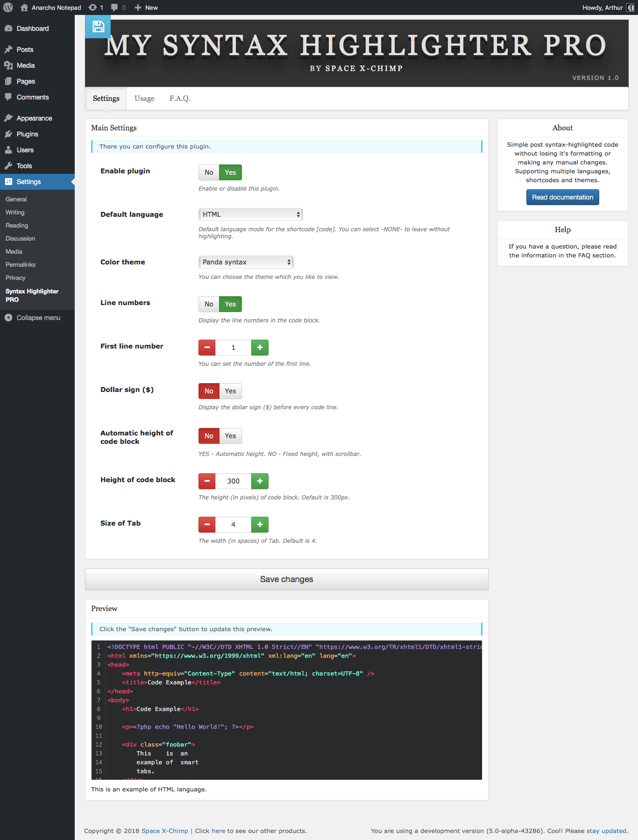Set Enable plugin to Yes
The width and height of the screenshot is (638, 840).
click(230, 172)
